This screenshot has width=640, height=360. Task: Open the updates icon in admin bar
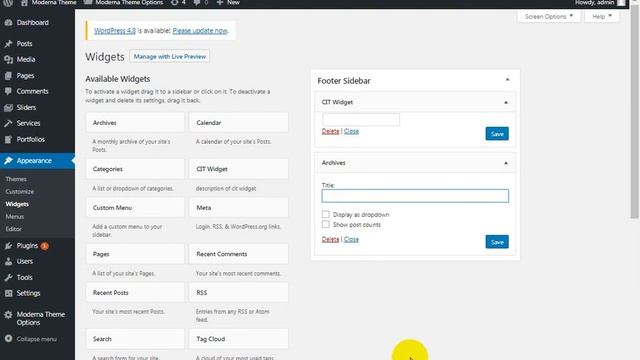click(174, 3)
